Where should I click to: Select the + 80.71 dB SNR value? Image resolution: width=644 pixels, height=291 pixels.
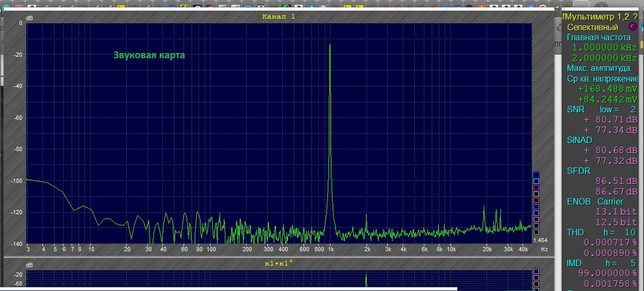point(611,120)
